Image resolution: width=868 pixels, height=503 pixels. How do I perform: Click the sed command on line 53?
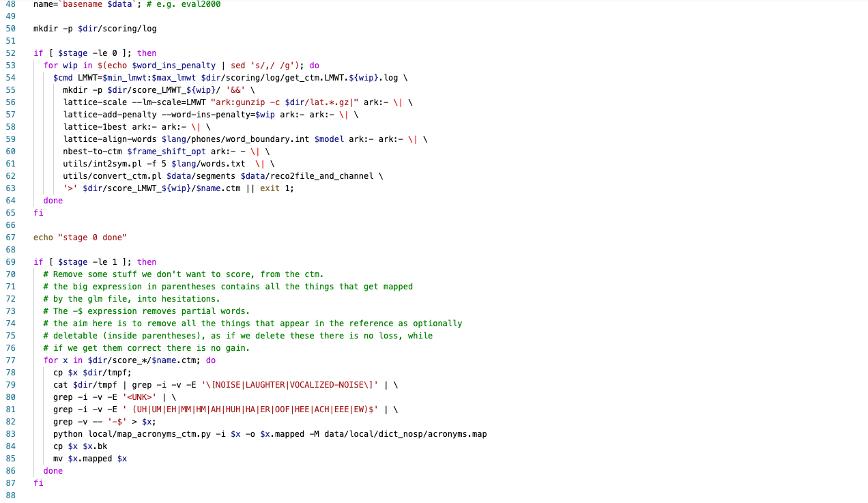click(x=240, y=65)
